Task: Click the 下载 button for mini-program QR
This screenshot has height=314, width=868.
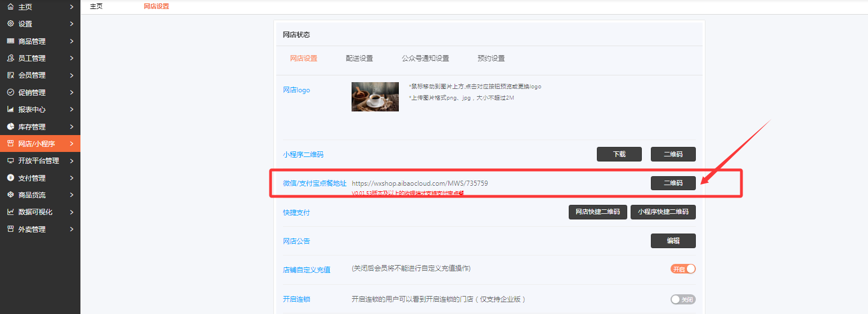Action: (619, 154)
